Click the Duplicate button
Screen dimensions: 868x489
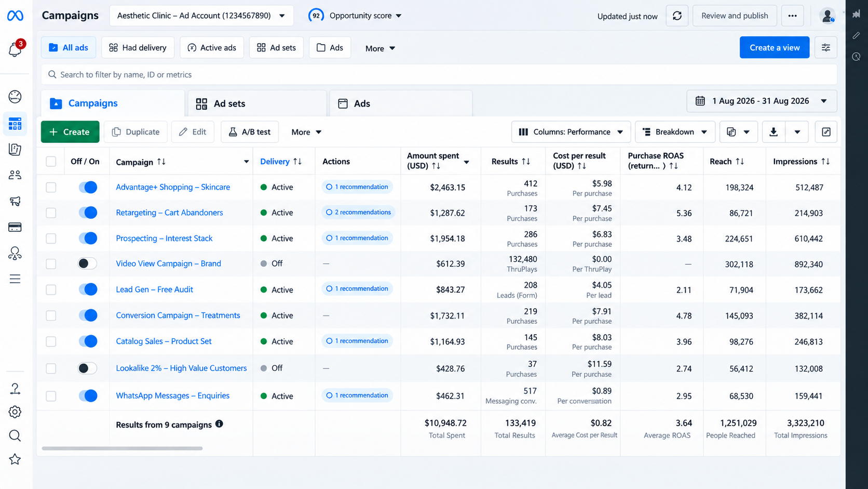135,132
